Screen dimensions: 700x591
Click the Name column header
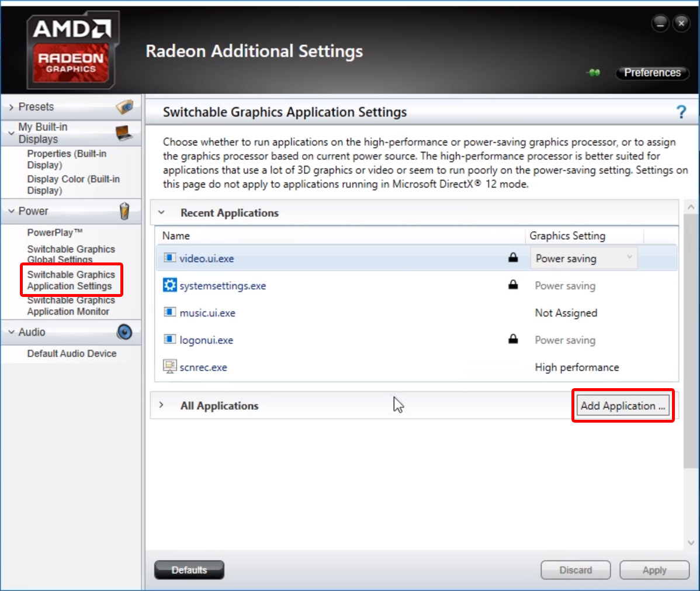tap(176, 236)
